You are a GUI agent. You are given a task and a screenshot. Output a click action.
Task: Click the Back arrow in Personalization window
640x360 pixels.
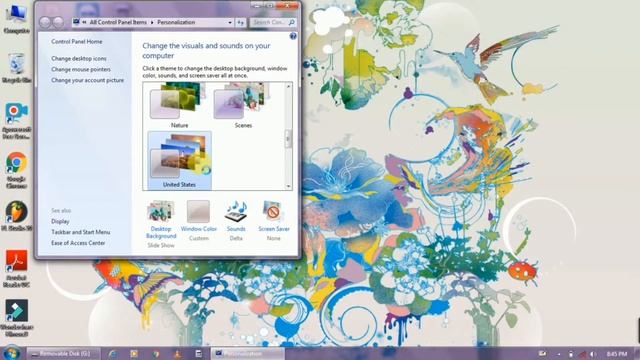click(45, 22)
